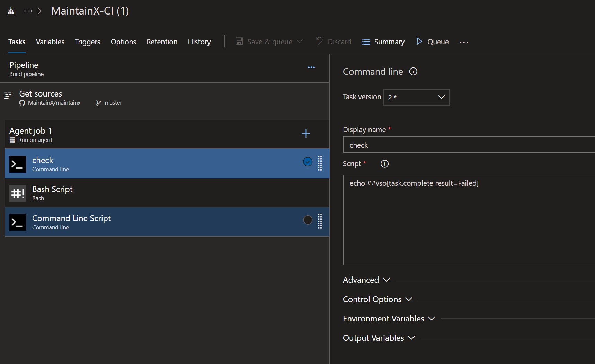Select the check task's command line icon
The width and height of the screenshot is (595, 364).
click(x=17, y=164)
